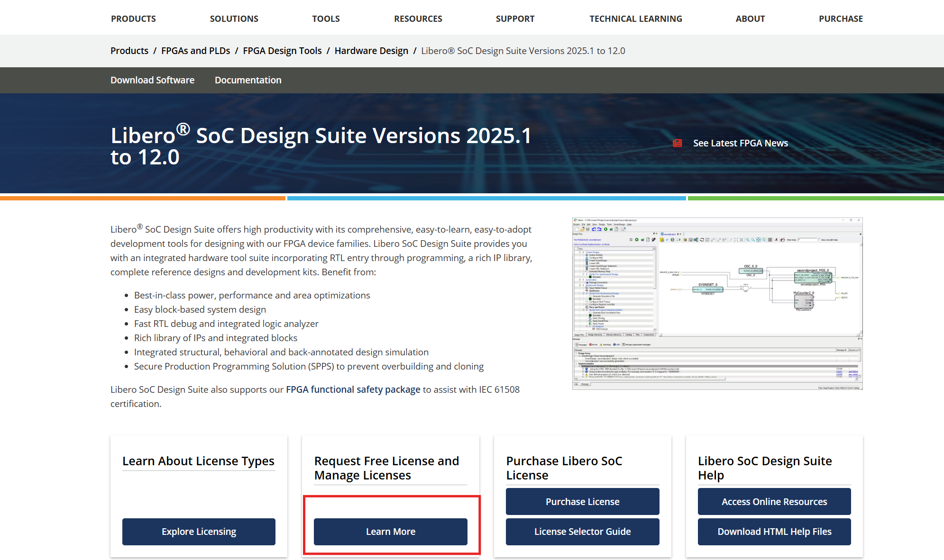This screenshot has width=944, height=560.
Task: Click the Explore Licensing button
Action: click(x=199, y=532)
